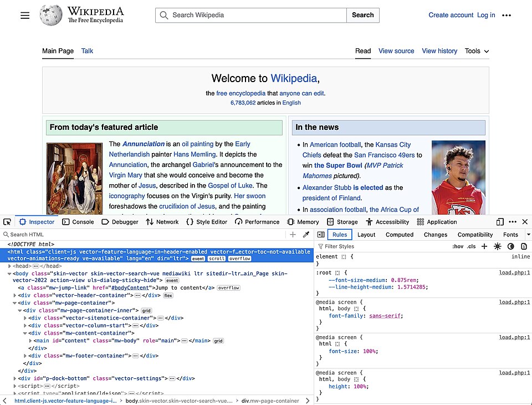Screen dimensions: 532x405
Task: Open the Accessibility tab
Action: (387, 222)
